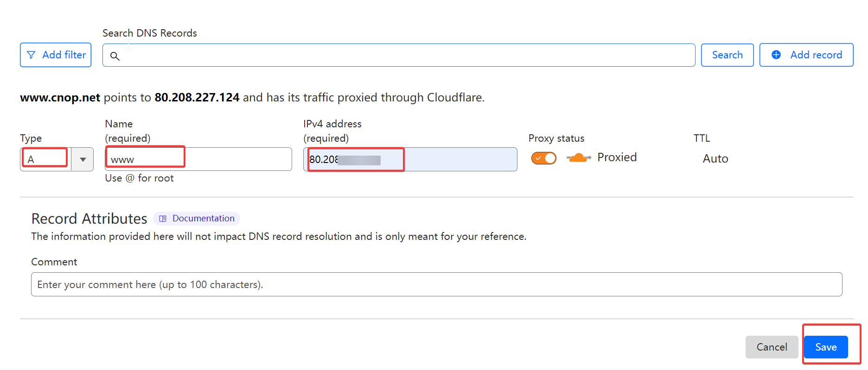Click the Add record button
The width and height of the screenshot is (868, 370).
(x=806, y=55)
